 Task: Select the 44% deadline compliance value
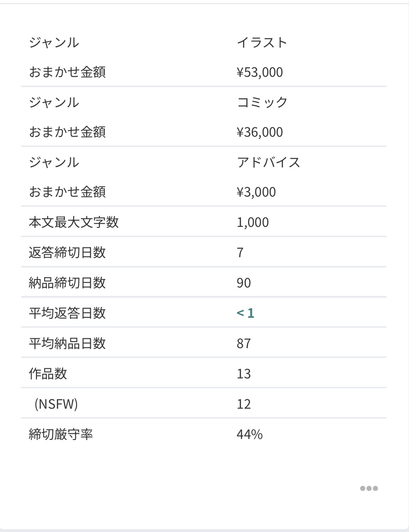pos(250,434)
